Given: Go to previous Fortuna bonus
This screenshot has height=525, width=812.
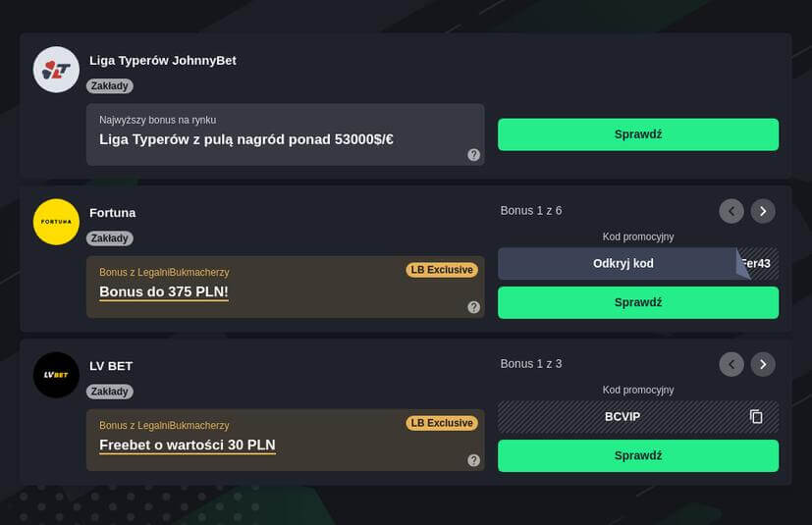Looking at the screenshot, I should (x=731, y=211).
